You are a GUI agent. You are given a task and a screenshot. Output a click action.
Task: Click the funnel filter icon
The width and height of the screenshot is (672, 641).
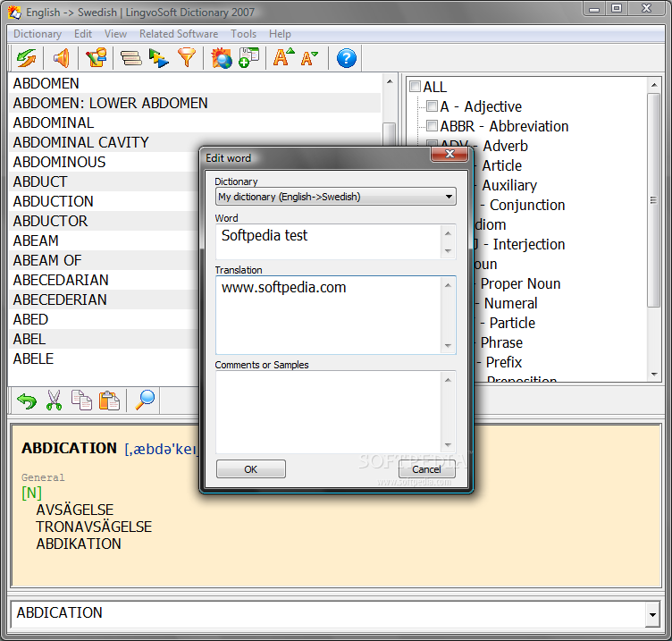[187, 58]
